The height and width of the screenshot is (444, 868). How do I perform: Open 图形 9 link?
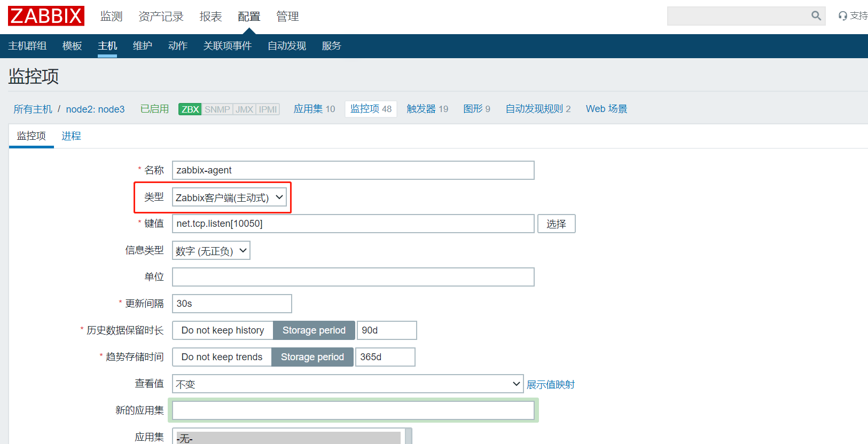coord(476,109)
